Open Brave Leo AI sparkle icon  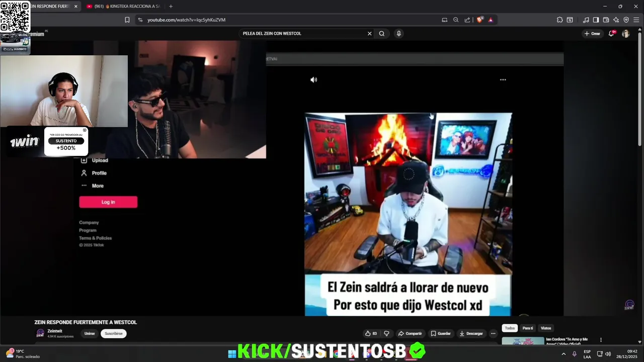[616, 20]
